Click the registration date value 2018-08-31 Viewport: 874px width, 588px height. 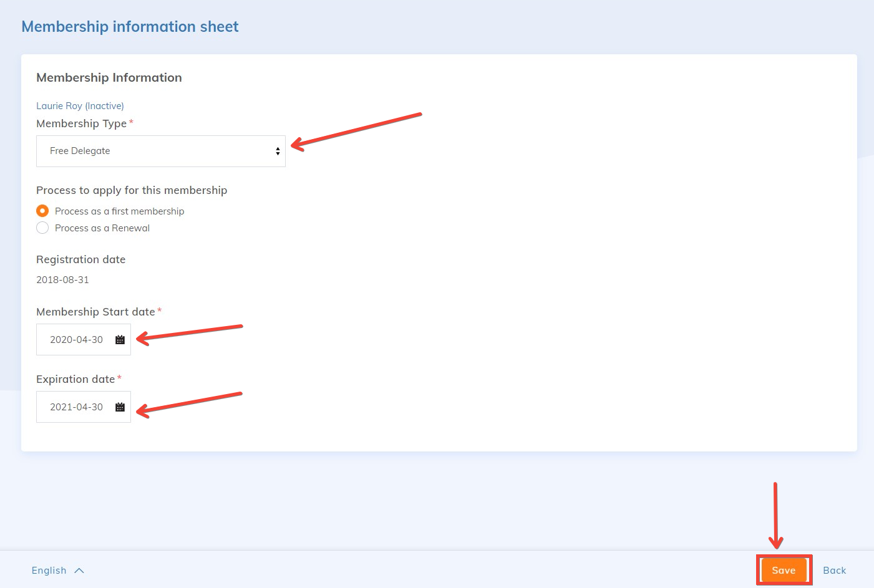pos(62,280)
